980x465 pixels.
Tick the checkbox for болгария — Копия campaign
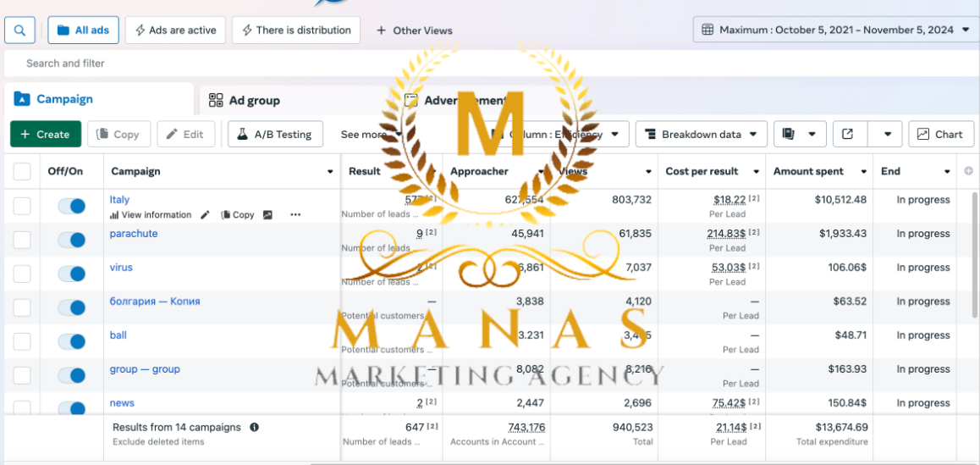[22, 307]
